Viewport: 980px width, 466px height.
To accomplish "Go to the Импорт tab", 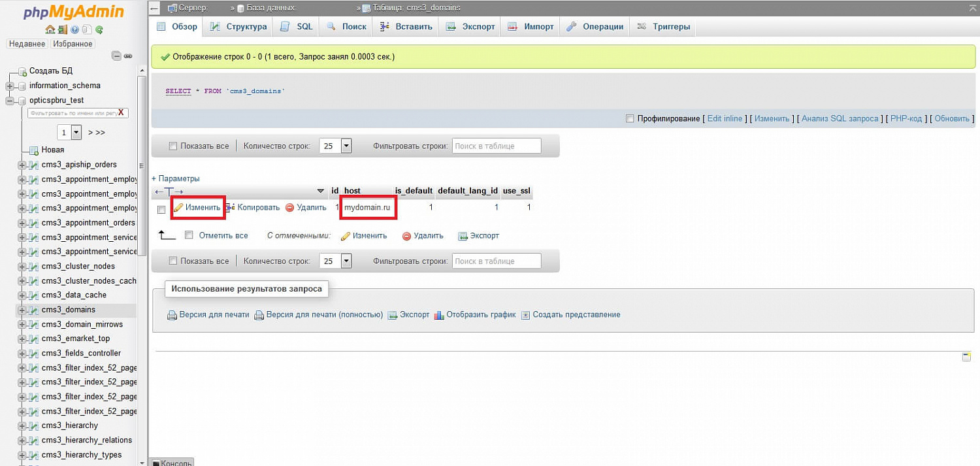I will point(531,27).
